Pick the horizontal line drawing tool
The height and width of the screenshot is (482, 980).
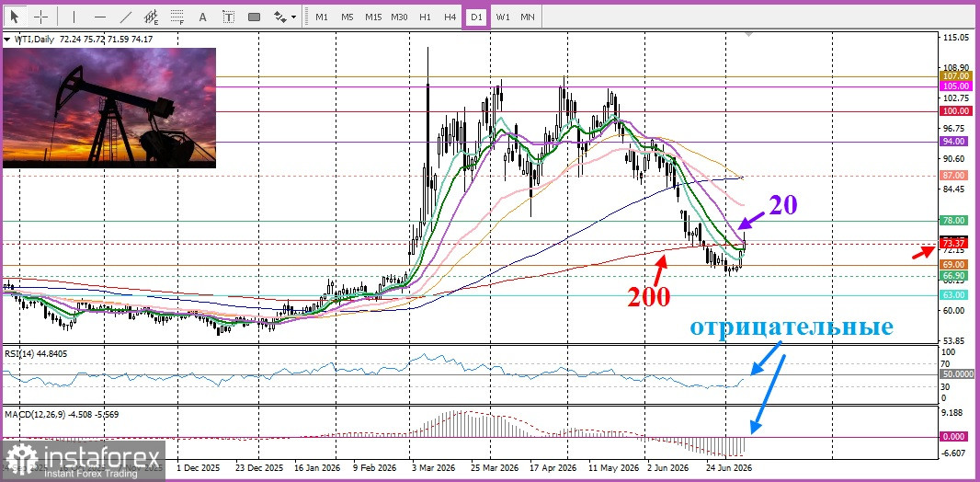click(100, 17)
